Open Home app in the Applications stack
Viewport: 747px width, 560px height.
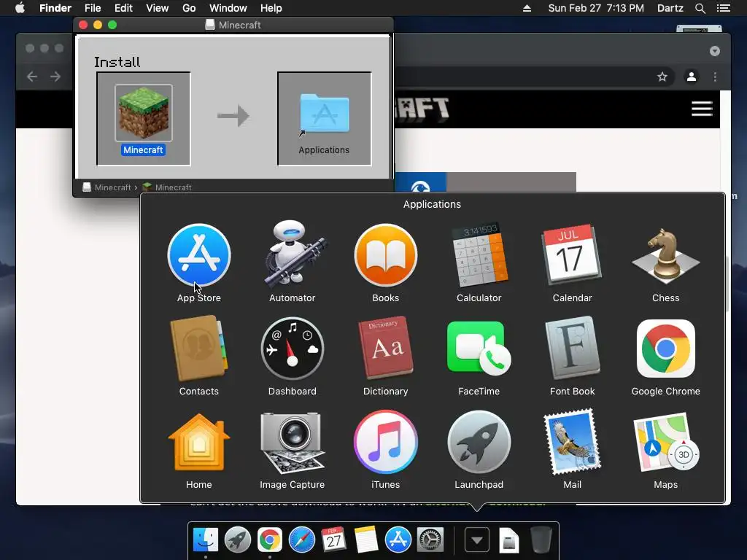199,443
